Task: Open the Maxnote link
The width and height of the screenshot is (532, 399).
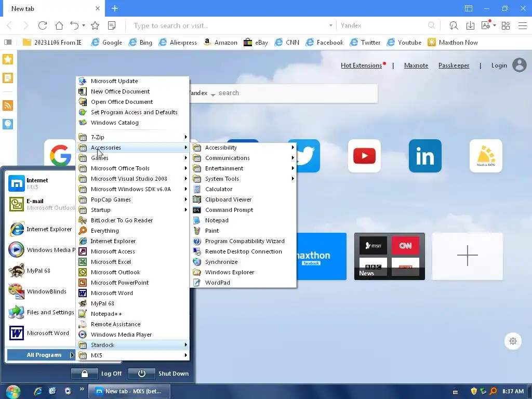Action: pos(416,65)
